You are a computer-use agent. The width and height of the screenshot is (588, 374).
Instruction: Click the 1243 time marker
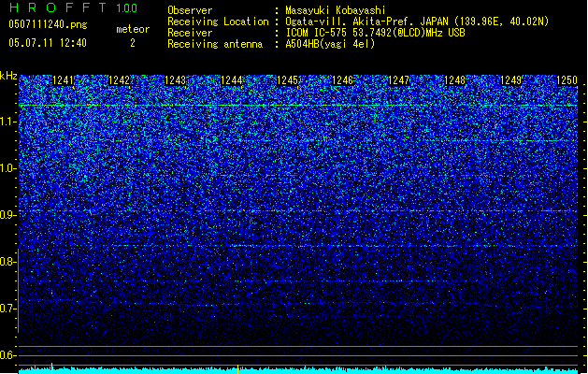point(175,80)
